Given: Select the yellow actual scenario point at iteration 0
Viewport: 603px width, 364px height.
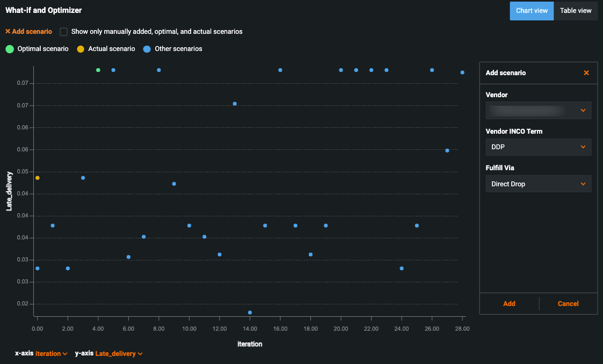Looking at the screenshot, I should [x=38, y=178].
